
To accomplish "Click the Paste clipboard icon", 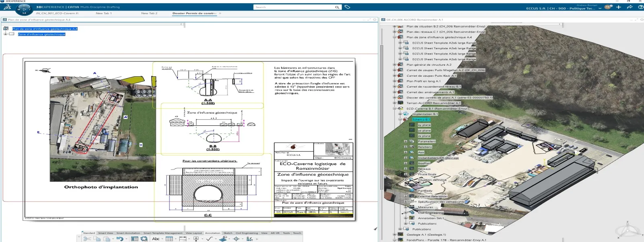I will click(107, 239).
